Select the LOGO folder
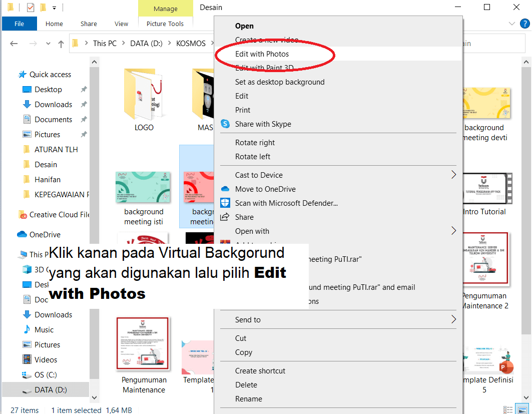This screenshot has width=532, height=414. point(144,100)
